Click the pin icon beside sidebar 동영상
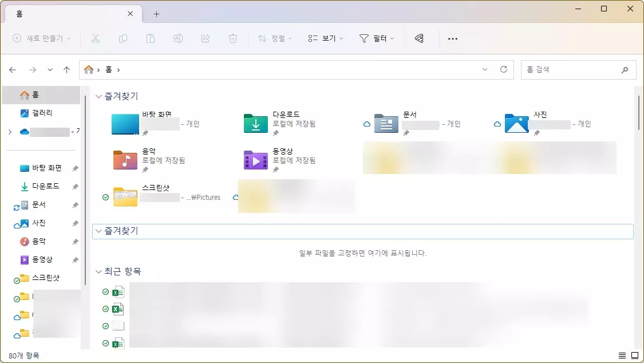644x363 pixels. click(75, 260)
